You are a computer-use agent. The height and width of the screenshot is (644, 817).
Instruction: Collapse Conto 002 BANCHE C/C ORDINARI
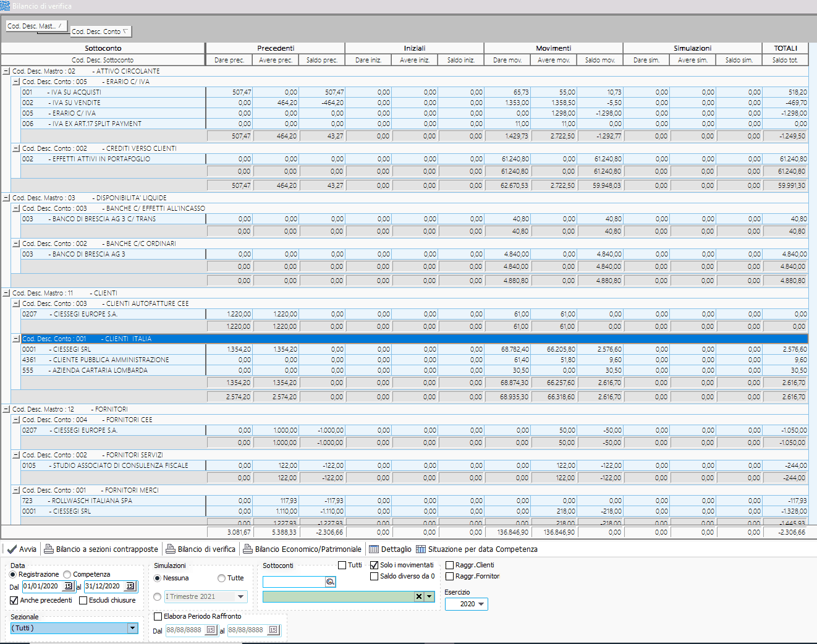pyautogui.click(x=16, y=244)
